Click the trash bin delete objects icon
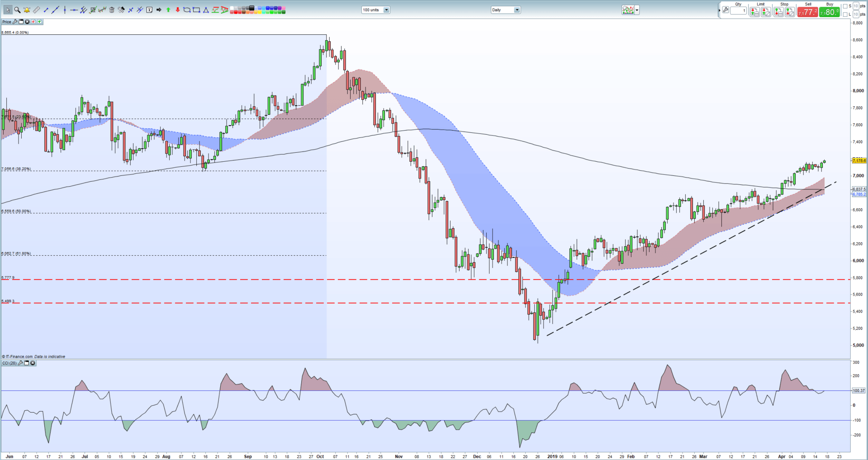 (x=112, y=10)
